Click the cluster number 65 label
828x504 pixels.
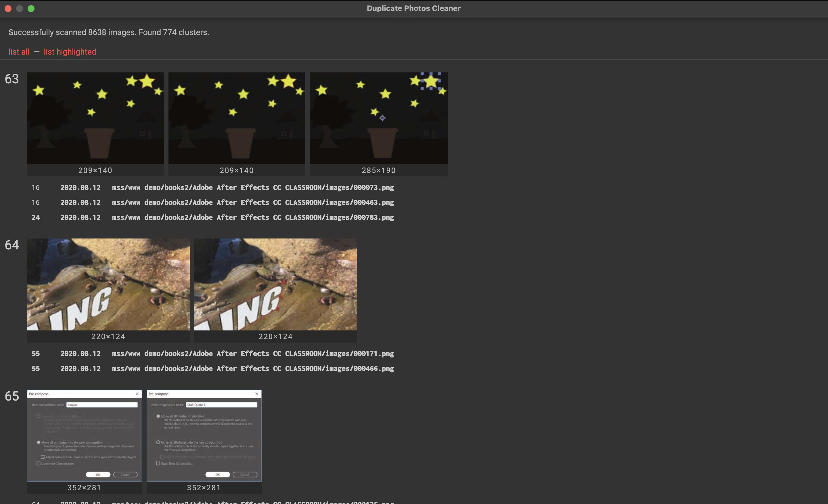point(12,396)
